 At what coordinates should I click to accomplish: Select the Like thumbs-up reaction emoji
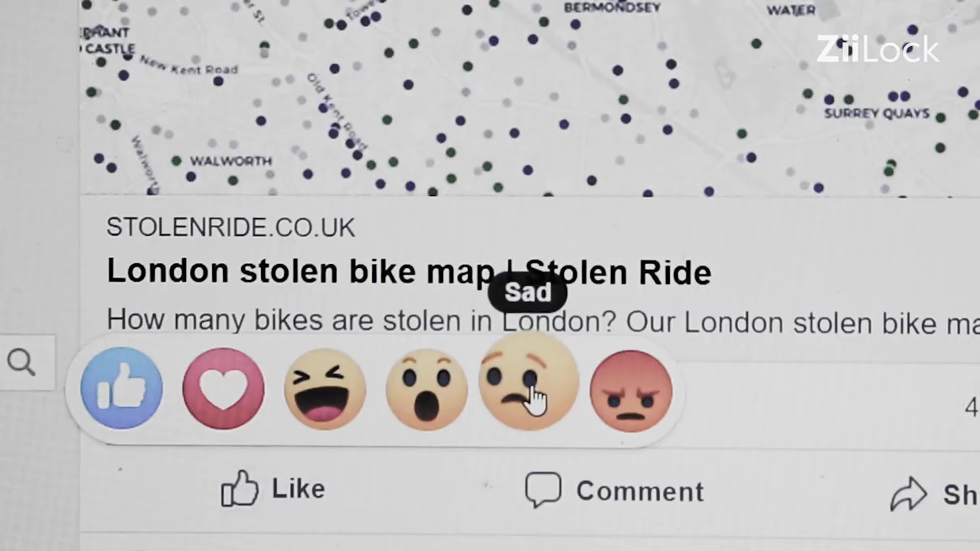pos(122,388)
